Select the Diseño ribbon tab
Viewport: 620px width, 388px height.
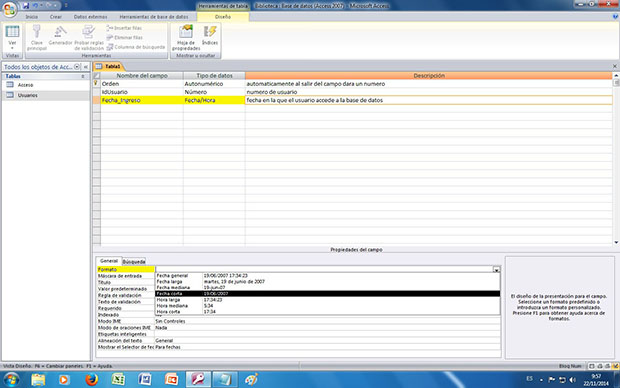click(223, 17)
